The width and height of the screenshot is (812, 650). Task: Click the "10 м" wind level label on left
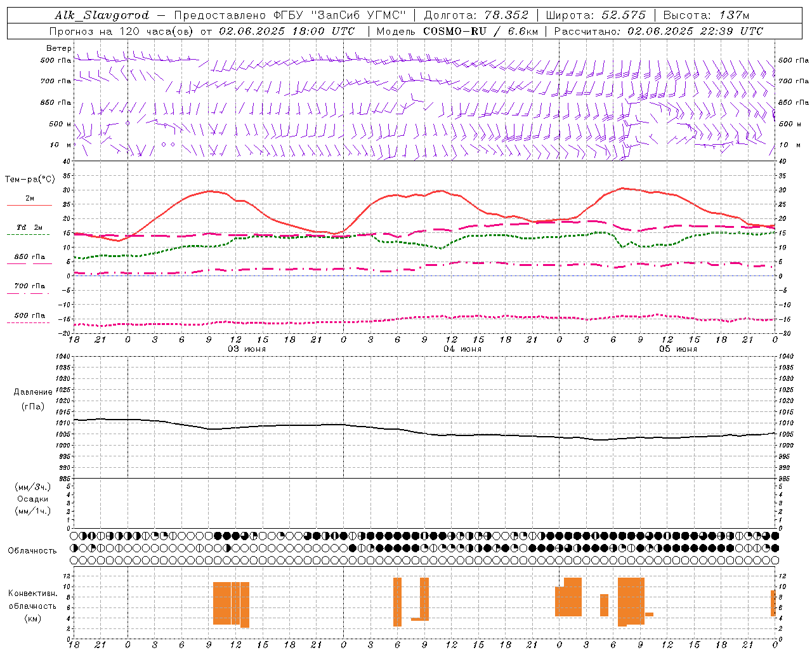pos(61,145)
